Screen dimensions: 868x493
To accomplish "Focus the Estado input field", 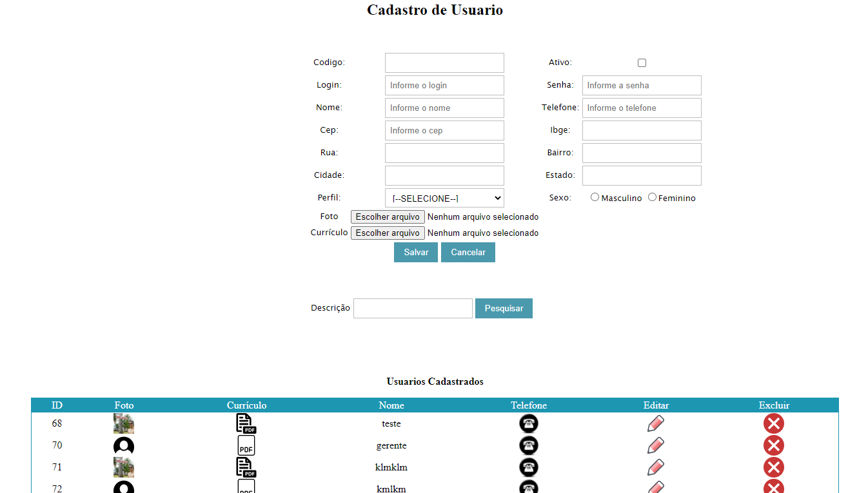I will coord(642,175).
